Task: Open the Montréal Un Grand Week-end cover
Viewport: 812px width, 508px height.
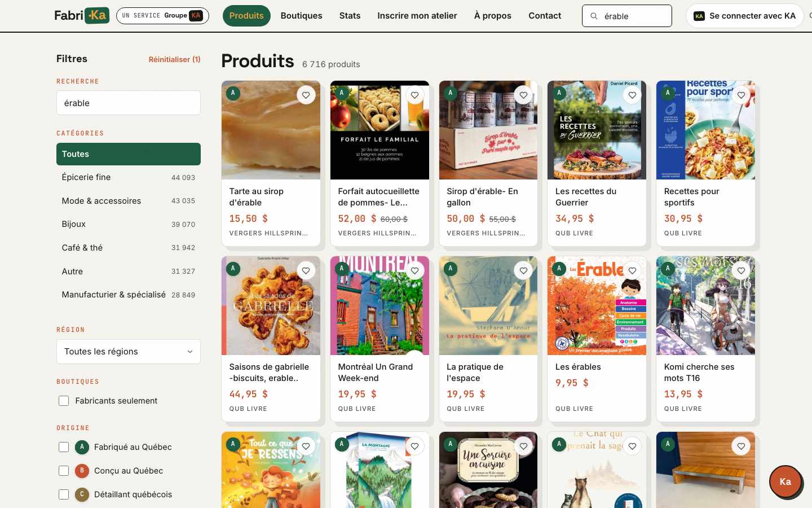Action: pyautogui.click(x=379, y=306)
